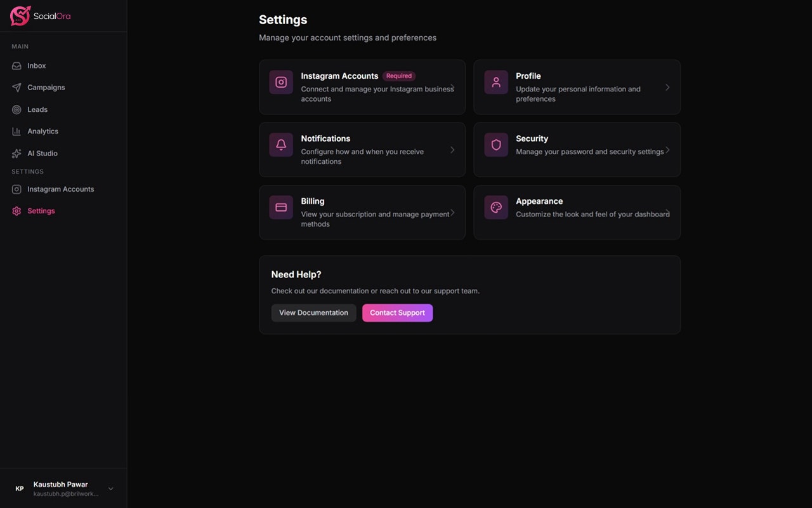812x508 pixels.
Task: Open Leads via its target icon
Action: pos(15,109)
